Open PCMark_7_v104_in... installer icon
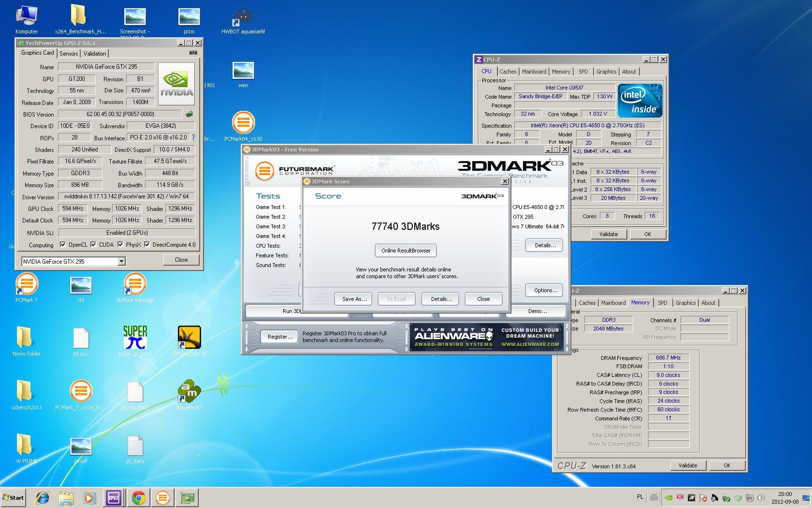This screenshot has width=812, height=508. click(x=81, y=395)
